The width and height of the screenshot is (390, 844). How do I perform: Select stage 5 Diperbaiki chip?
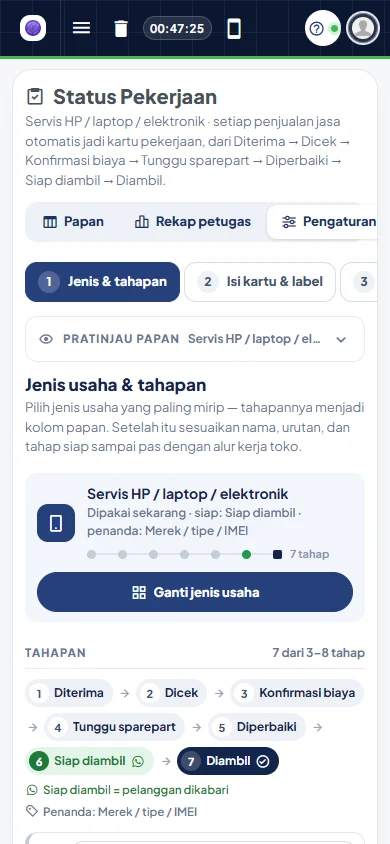[257, 727]
